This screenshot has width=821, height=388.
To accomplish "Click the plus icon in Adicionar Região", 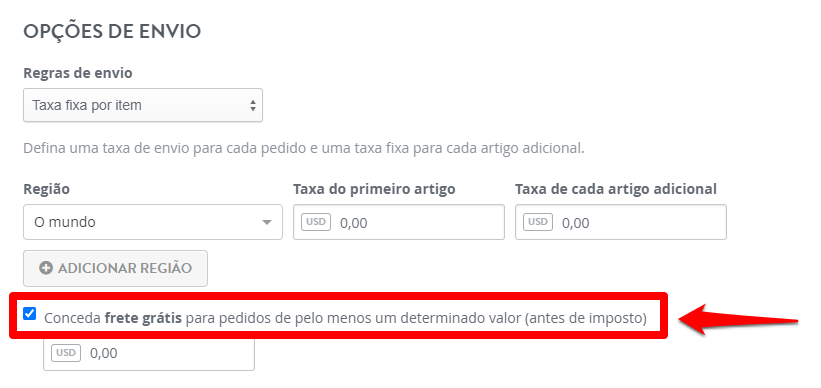I will point(46,268).
